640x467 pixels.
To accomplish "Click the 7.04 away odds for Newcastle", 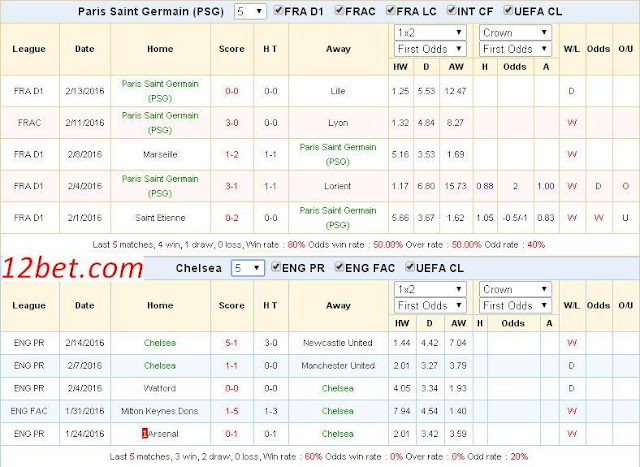I will tap(458, 343).
